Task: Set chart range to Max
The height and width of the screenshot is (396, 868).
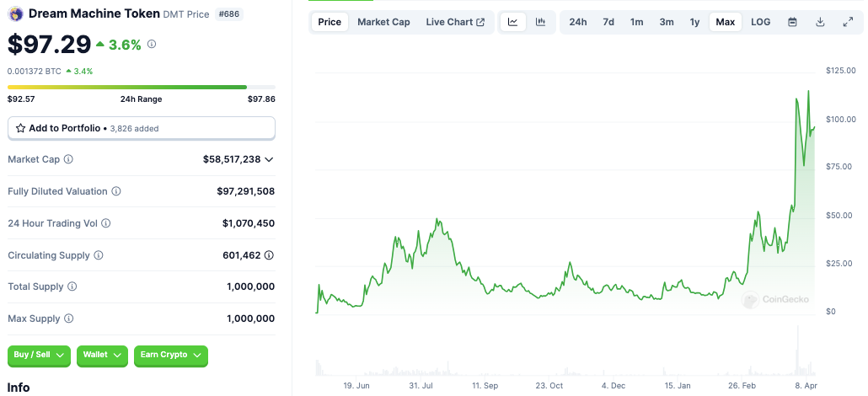Action: pyautogui.click(x=726, y=22)
